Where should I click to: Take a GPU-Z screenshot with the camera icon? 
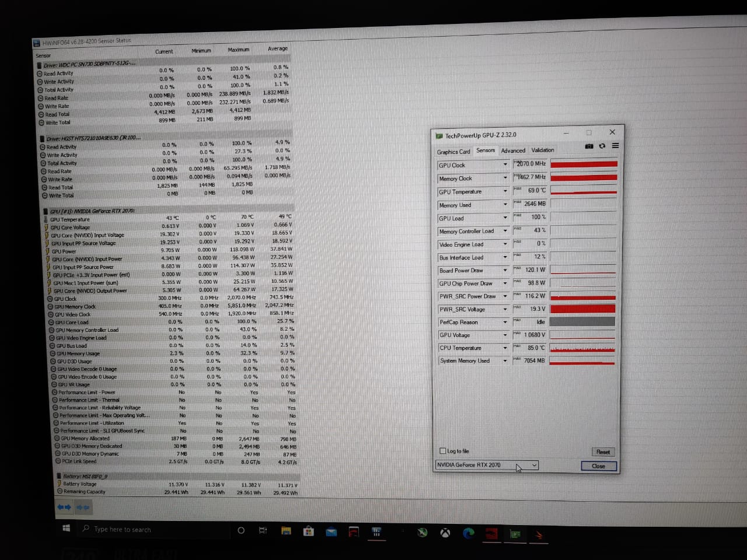(x=589, y=146)
